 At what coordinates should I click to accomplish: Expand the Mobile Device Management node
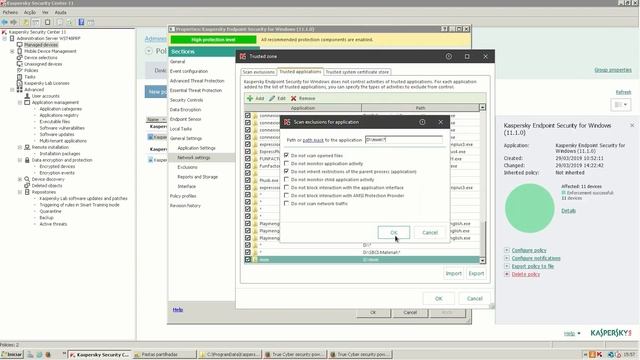pos(12,51)
